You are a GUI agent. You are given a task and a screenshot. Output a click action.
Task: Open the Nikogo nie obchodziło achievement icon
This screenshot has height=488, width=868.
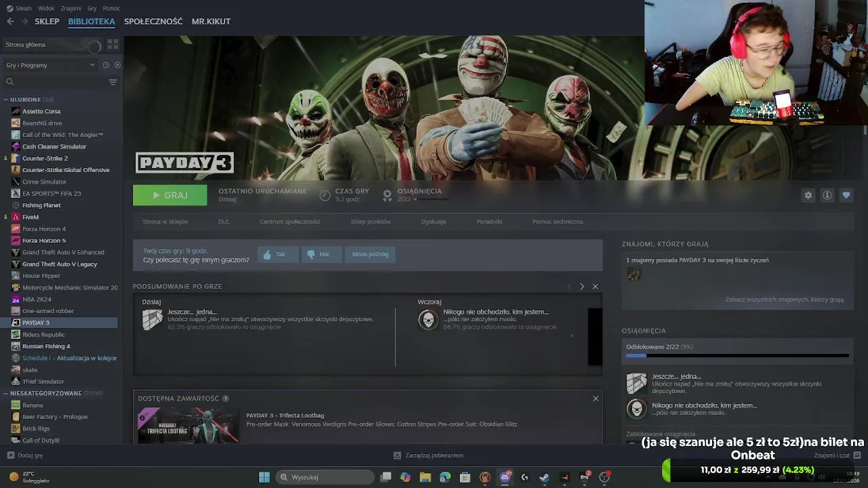coord(428,319)
